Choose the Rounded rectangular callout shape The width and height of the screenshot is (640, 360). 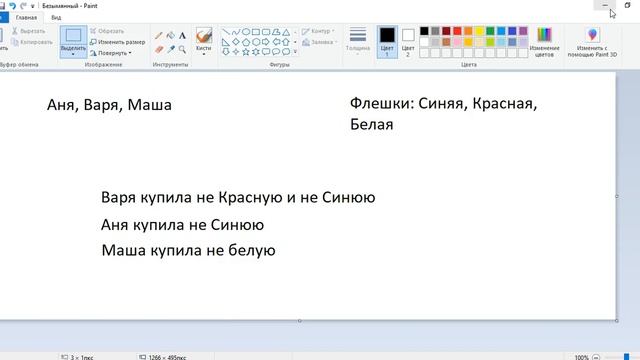tap(266, 52)
